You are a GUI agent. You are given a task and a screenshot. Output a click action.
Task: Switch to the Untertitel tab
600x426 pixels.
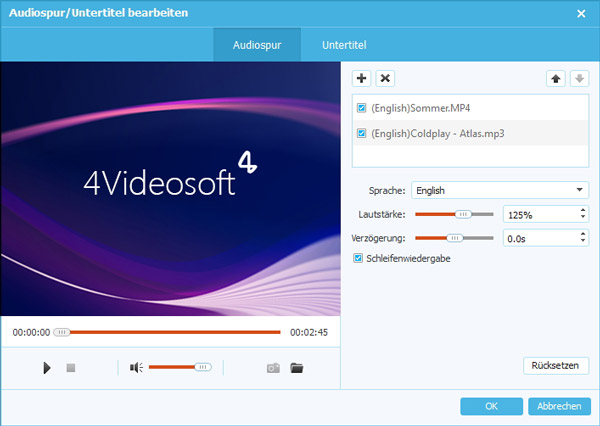tap(343, 45)
